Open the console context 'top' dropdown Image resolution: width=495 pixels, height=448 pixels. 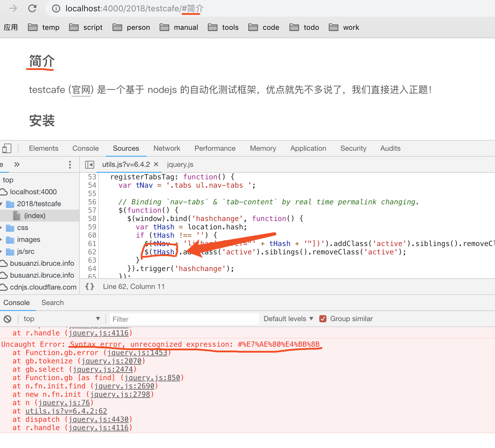[x=62, y=319]
